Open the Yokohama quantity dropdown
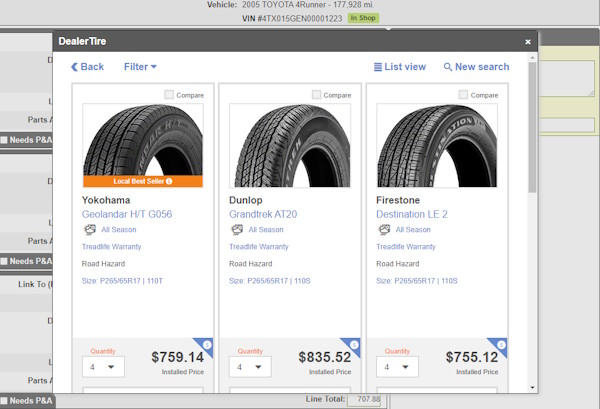The height and width of the screenshot is (409, 600). tap(104, 367)
